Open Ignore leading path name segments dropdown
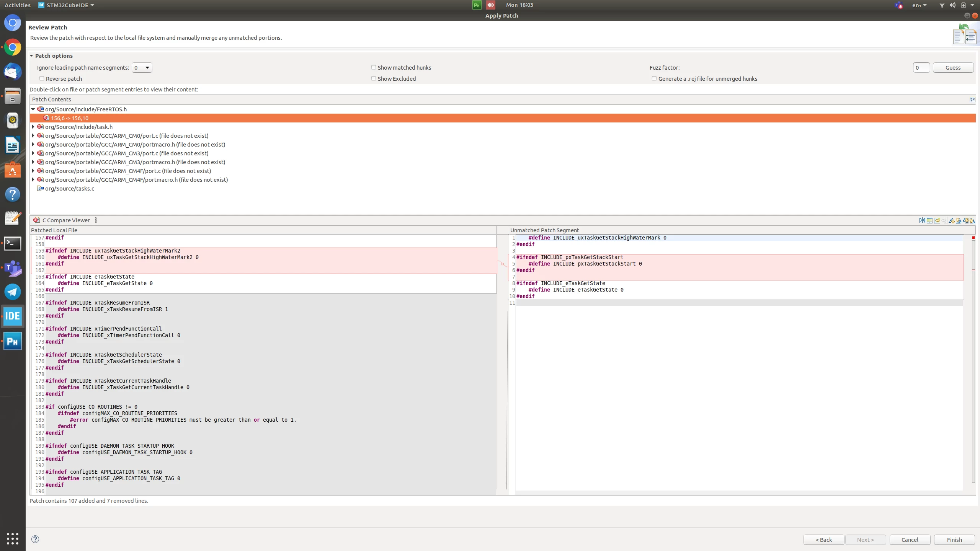Viewport: 980px width, 551px height. tap(142, 68)
